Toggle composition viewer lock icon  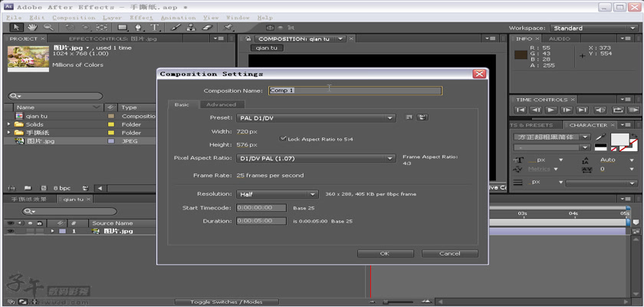coord(248,38)
